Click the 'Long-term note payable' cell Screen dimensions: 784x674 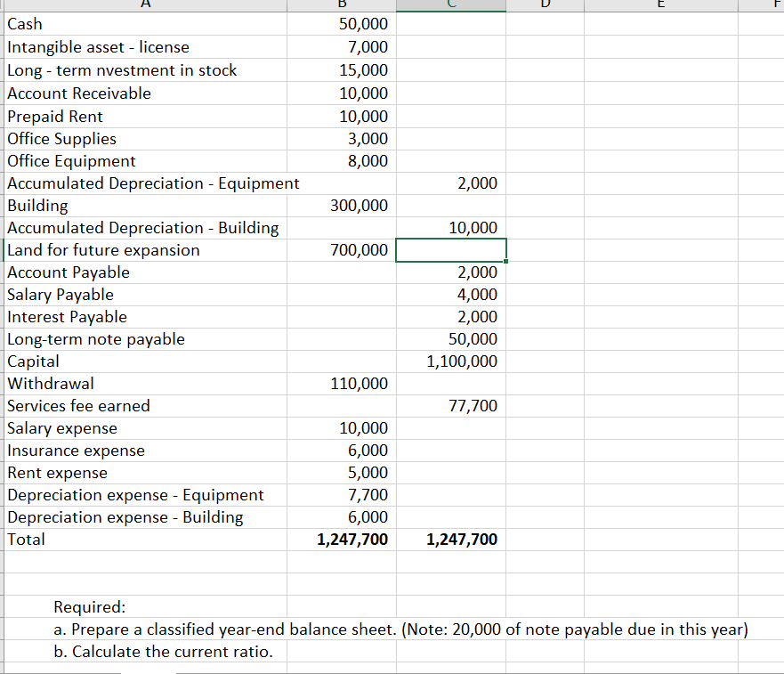click(146, 339)
